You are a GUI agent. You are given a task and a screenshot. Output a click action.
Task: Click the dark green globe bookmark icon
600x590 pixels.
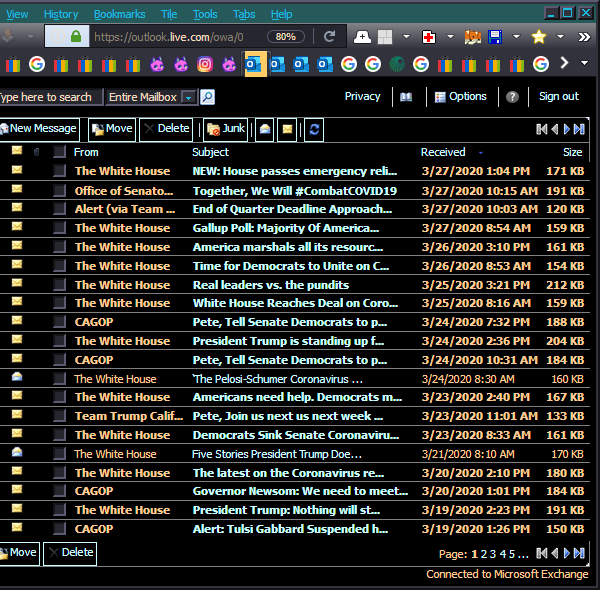[397, 64]
